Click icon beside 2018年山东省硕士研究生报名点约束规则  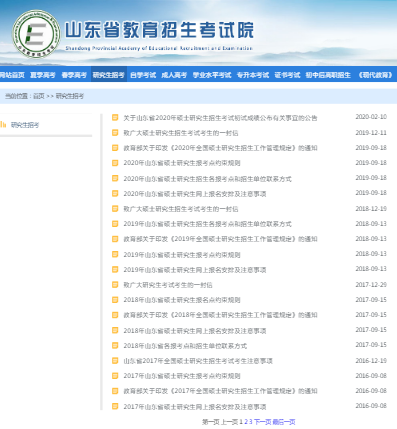point(115,300)
